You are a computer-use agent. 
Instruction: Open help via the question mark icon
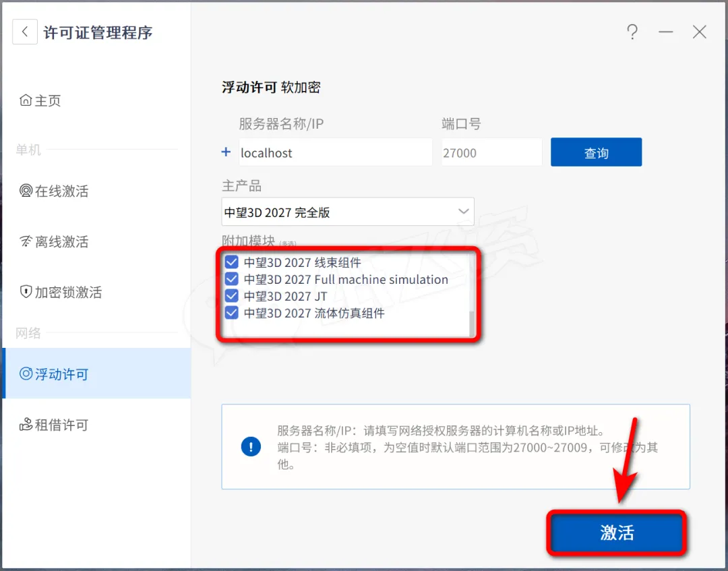pyautogui.click(x=632, y=32)
